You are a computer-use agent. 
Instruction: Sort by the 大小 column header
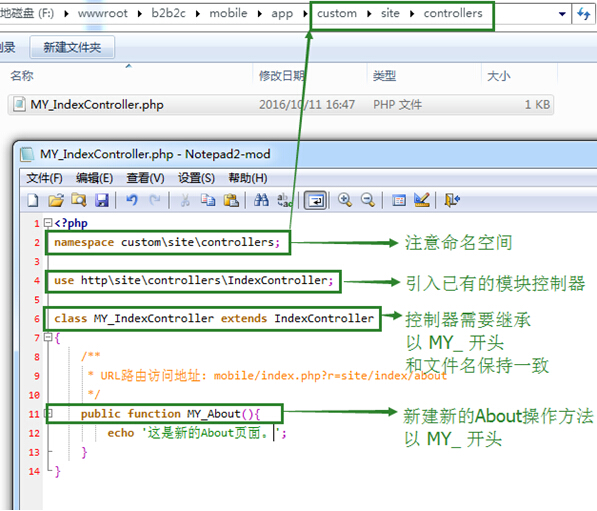(x=498, y=76)
